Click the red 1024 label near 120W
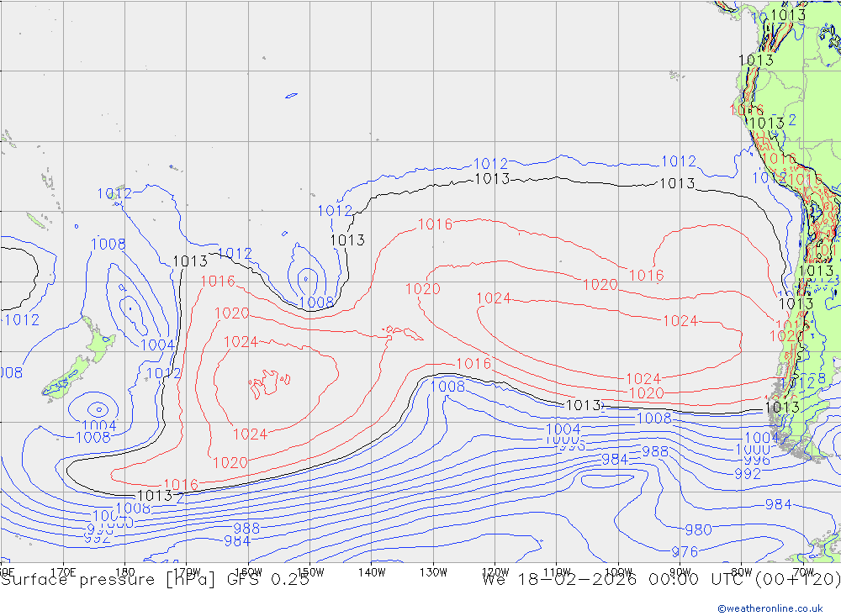Image resolution: width=841 pixels, height=616 pixels. 494,298
